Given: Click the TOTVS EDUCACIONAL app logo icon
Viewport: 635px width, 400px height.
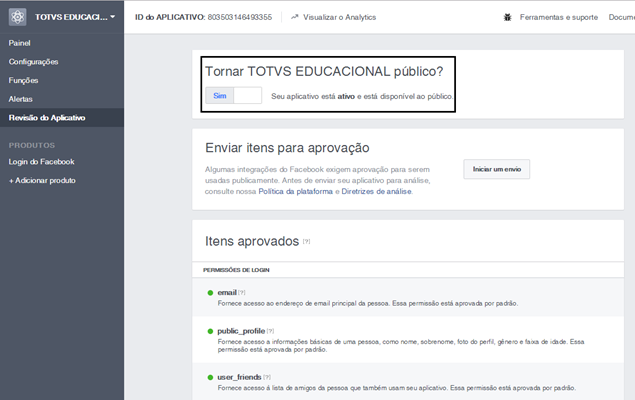Looking at the screenshot, I should (17, 17).
